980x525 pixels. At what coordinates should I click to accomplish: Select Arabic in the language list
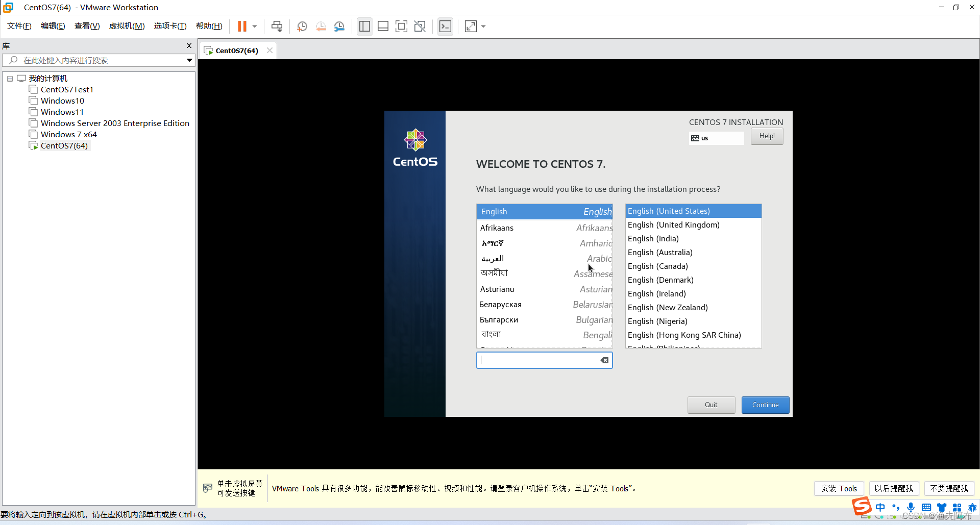coord(545,258)
